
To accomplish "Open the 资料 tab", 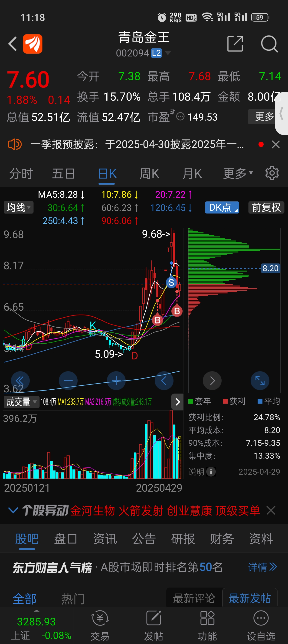I will coord(261,539).
